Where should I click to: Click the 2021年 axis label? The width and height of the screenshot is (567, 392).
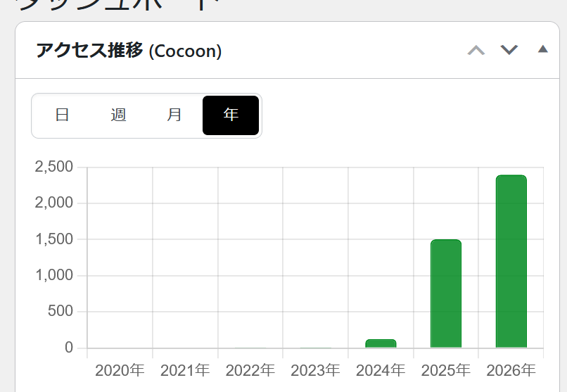point(185,370)
